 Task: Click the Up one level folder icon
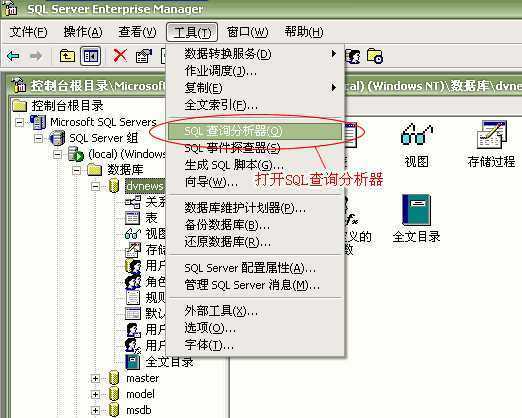[x=67, y=56]
